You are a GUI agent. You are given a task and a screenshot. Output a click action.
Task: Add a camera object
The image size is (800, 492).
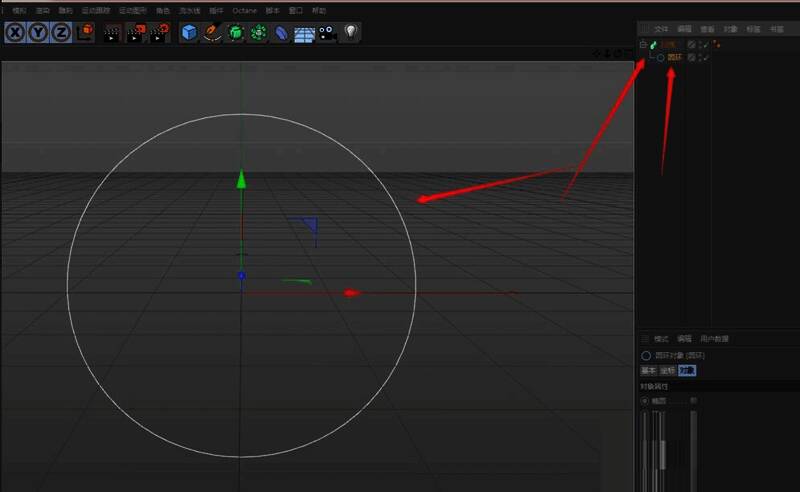coord(328,33)
